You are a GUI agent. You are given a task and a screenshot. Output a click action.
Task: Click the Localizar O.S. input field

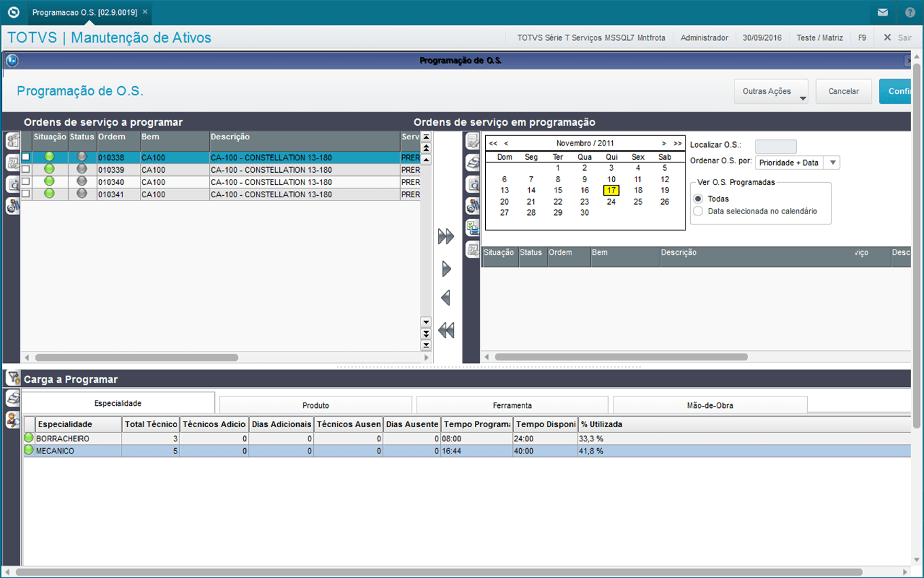pyautogui.click(x=775, y=146)
